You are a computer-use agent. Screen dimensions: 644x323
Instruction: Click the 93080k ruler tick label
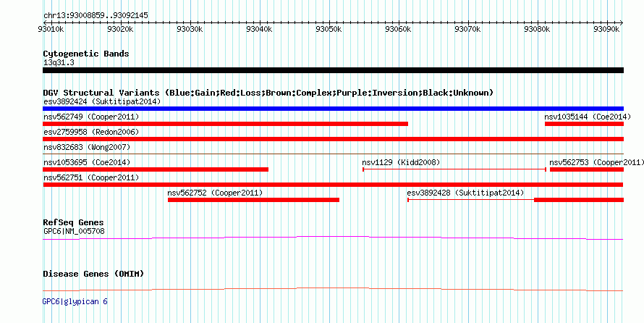coord(538,30)
